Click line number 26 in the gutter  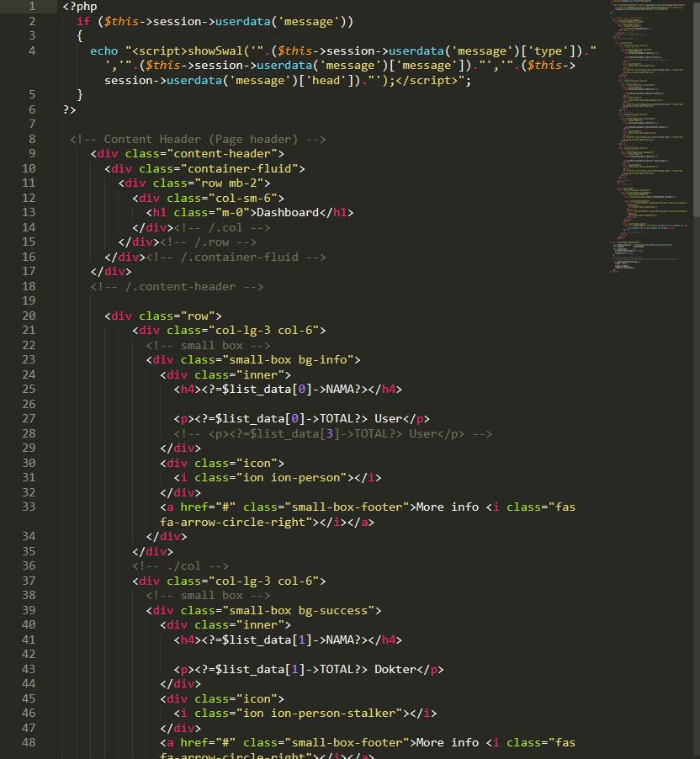[29, 404]
